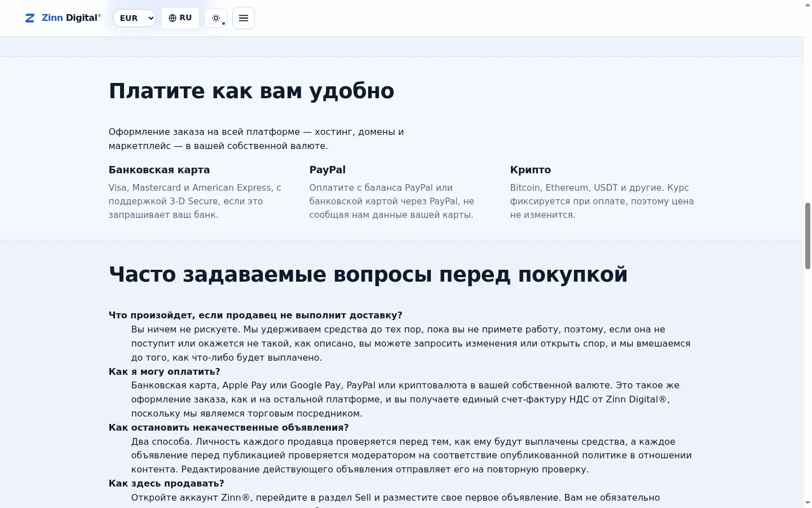The image size is (812, 508).
Task: Click question "Что произойдет, если продавец не выполнит доставку?"
Action: tap(255, 316)
